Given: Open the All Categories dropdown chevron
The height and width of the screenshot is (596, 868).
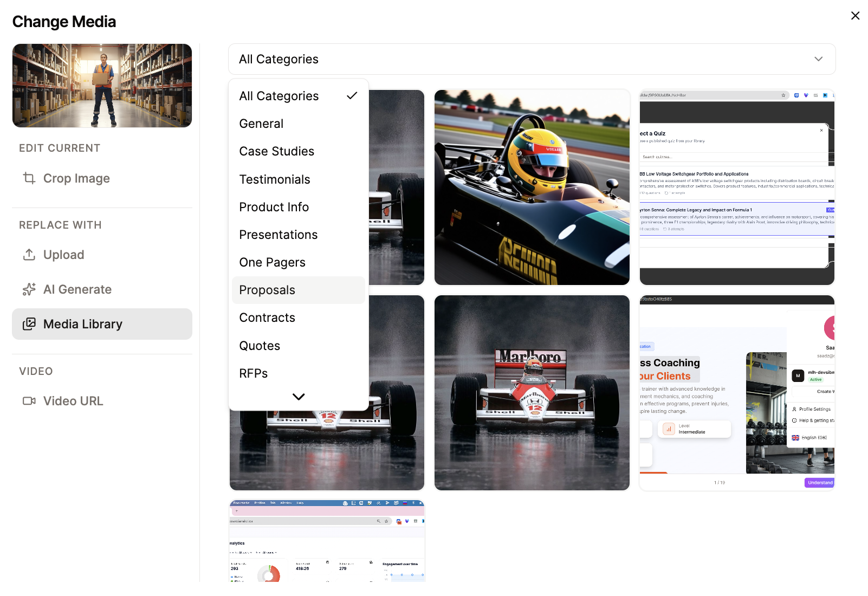Looking at the screenshot, I should [818, 59].
